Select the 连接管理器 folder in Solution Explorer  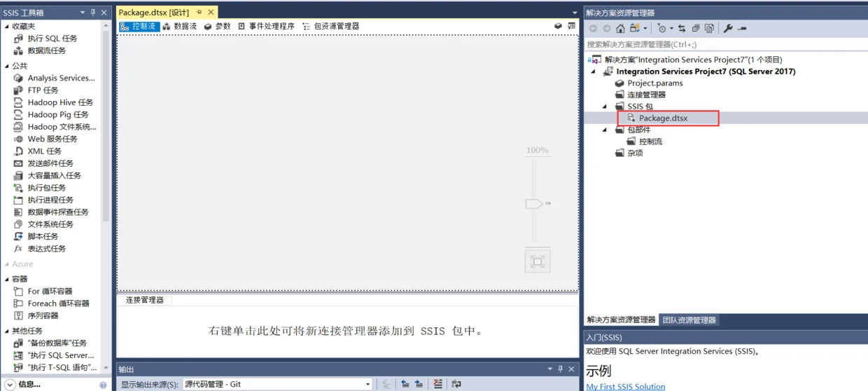646,95
